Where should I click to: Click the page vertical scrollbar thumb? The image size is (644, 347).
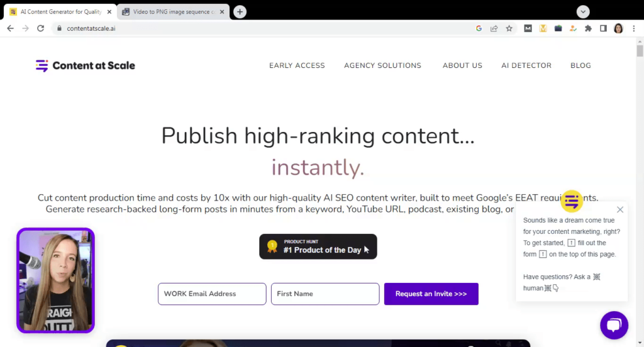click(640, 51)
